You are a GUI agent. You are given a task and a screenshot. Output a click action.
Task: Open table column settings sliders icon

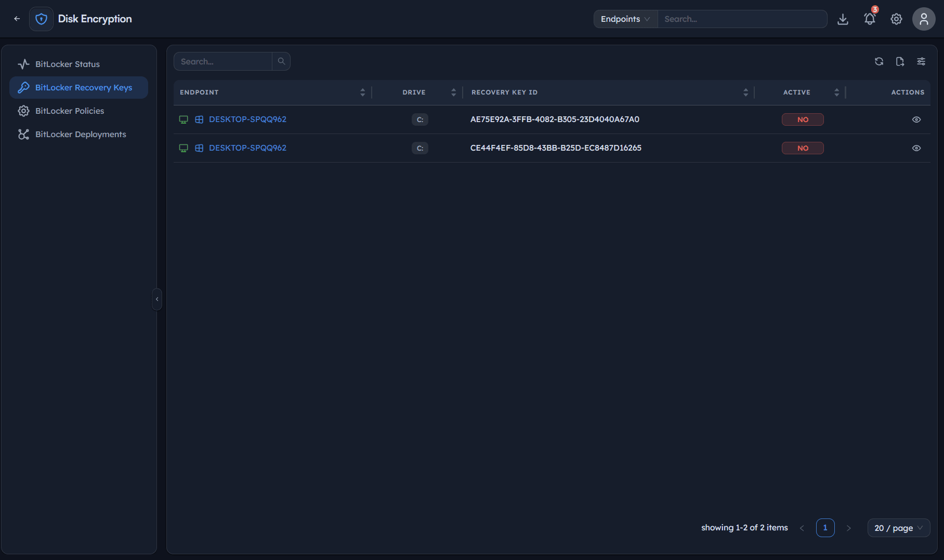tap(921, 61)
